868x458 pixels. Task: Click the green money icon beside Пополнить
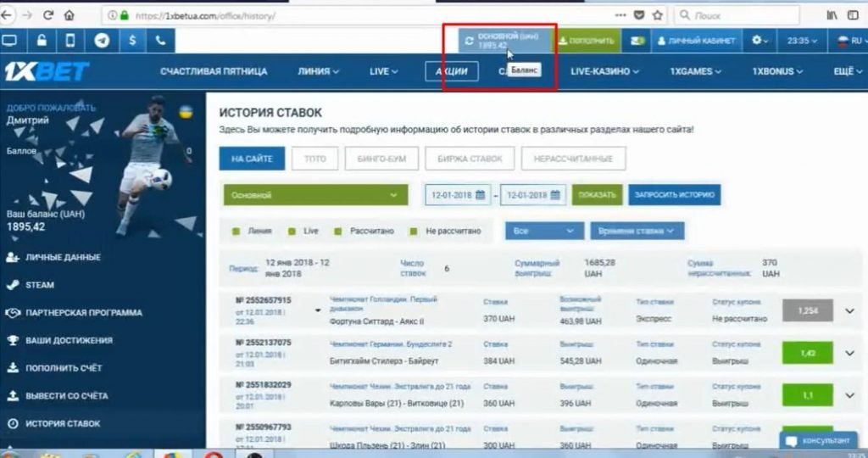tap(637, 41)
